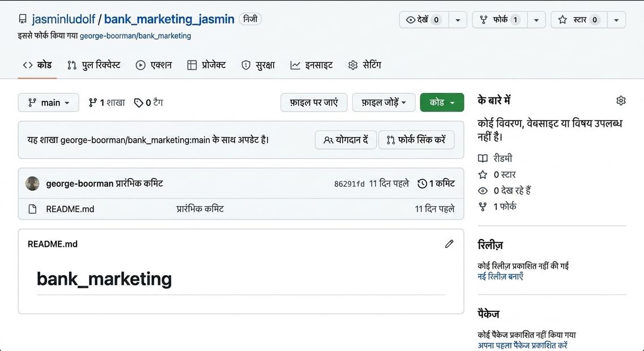Open parent repo george-boorman/bank_marketing link
644x351 pixels.
pos(135,36)
